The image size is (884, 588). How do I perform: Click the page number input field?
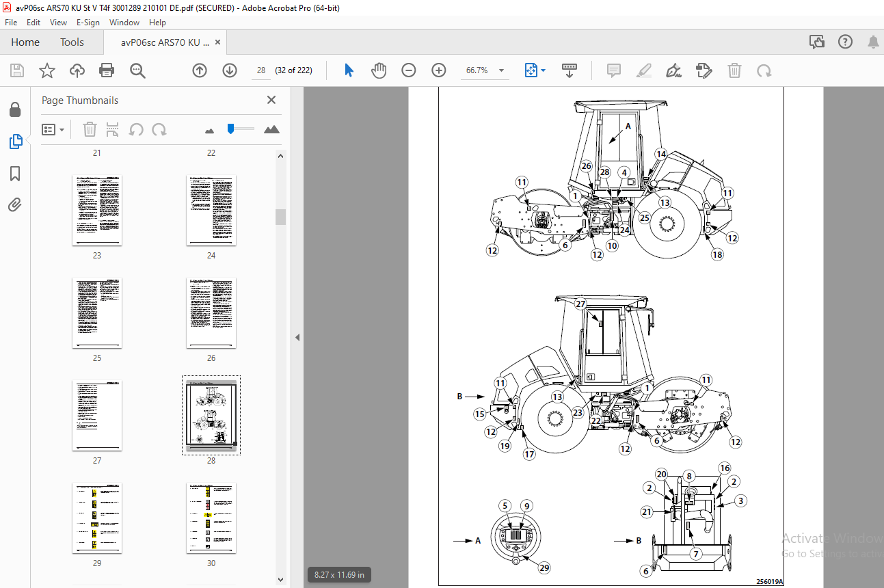coord(260,70)
